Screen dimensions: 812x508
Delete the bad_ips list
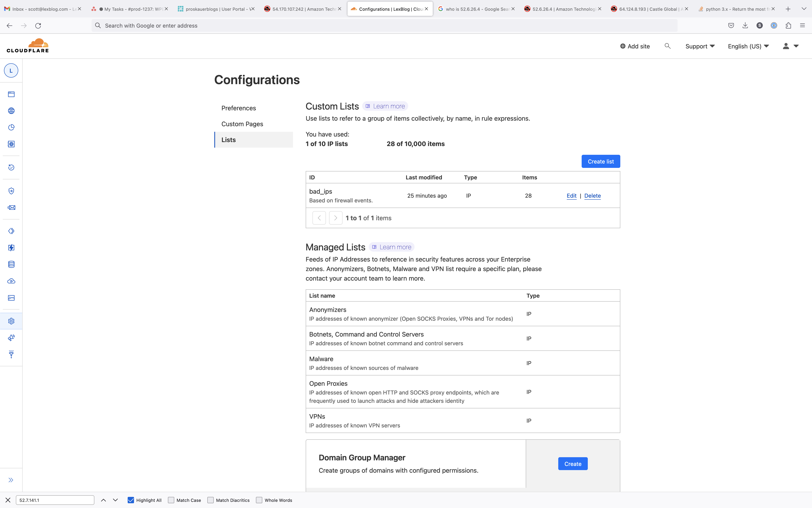pos(593,195)
